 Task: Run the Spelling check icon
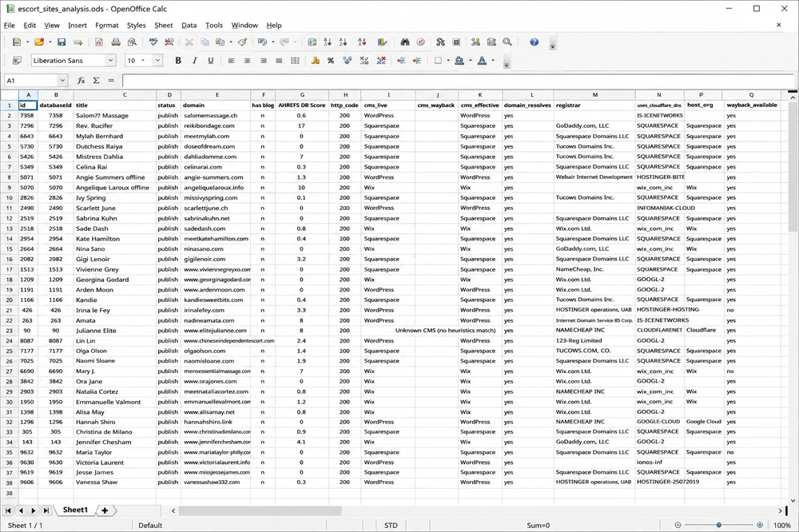[153, 42]
